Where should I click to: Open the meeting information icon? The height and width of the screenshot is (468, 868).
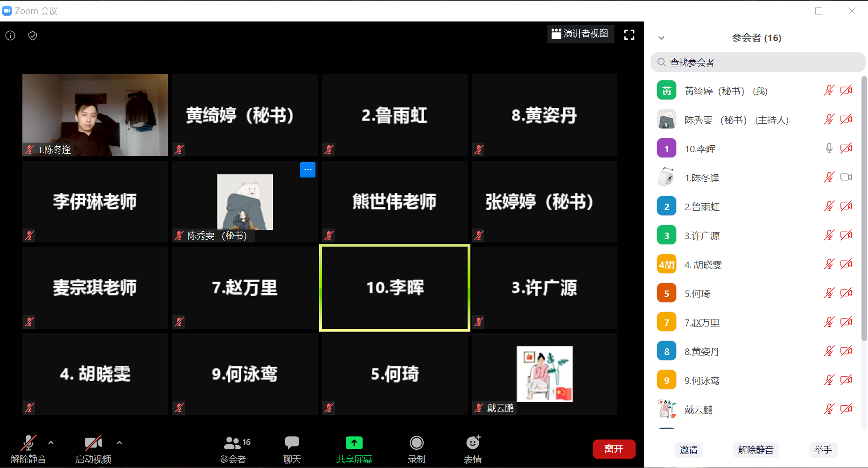[10, 35]
